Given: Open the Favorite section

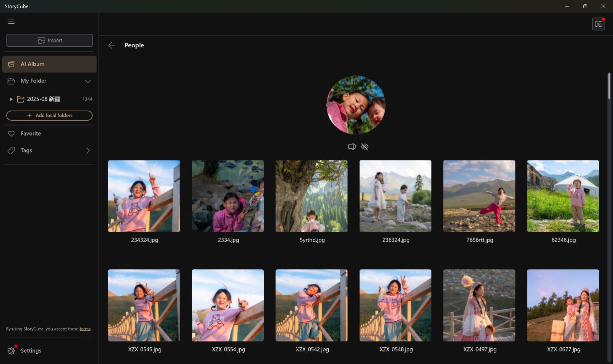Looking at the screenshot, I should click(31, 134).
